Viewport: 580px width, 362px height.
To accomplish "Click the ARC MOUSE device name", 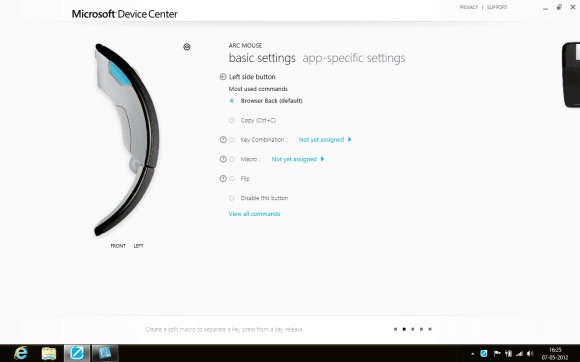I will [x=245, y=45].
